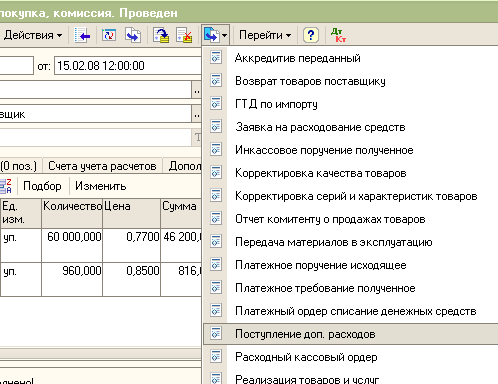Screen dimensions: 498x384
Task: Click the copy document icon
Action: click(133, 35)
